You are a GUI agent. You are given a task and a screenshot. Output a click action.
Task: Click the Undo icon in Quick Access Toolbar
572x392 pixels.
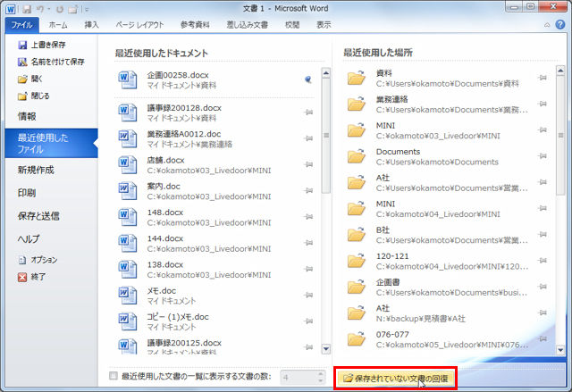pos(39,9)
